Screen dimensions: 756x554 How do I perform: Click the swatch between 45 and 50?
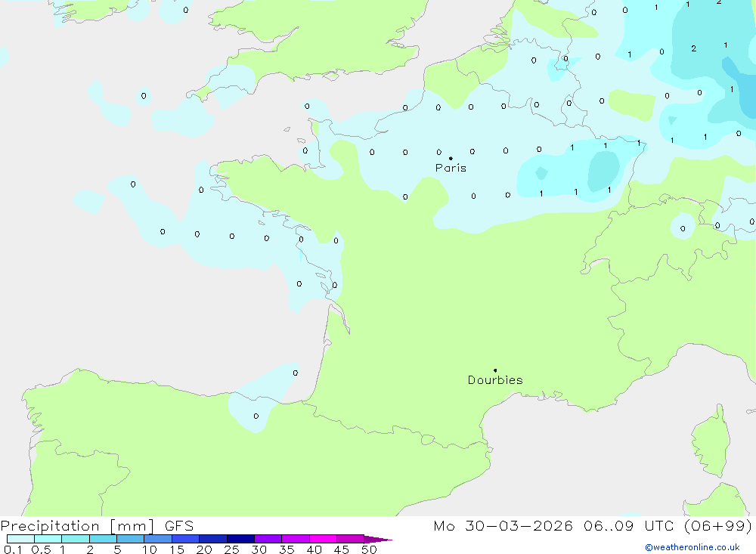coord(351,539)
